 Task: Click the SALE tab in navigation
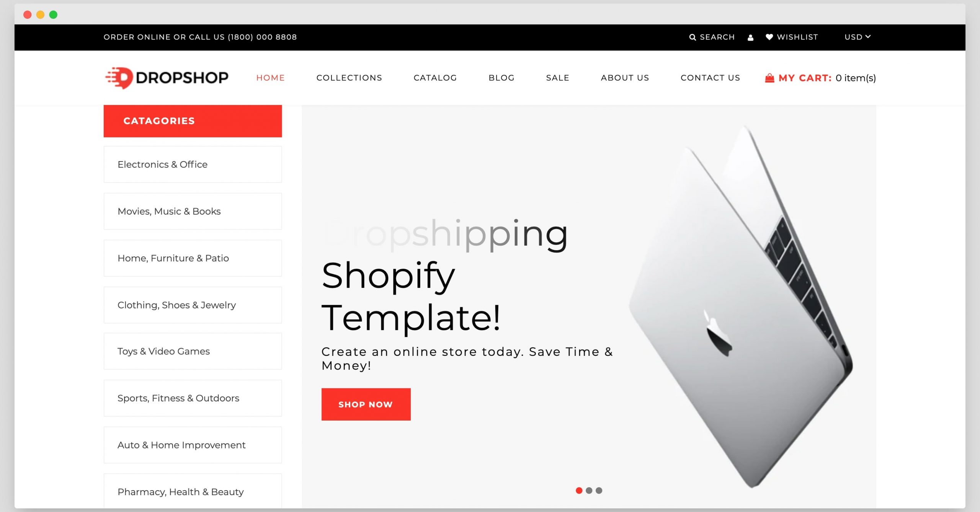point(558,77)
